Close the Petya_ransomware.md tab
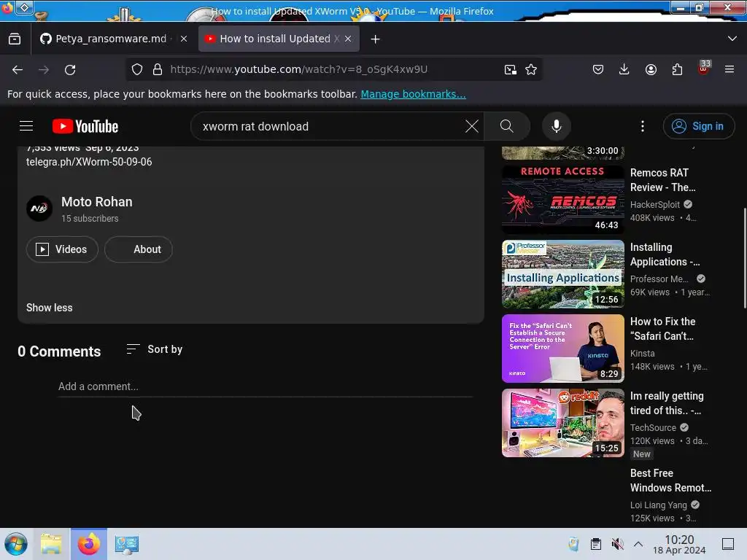 (184, 39)
